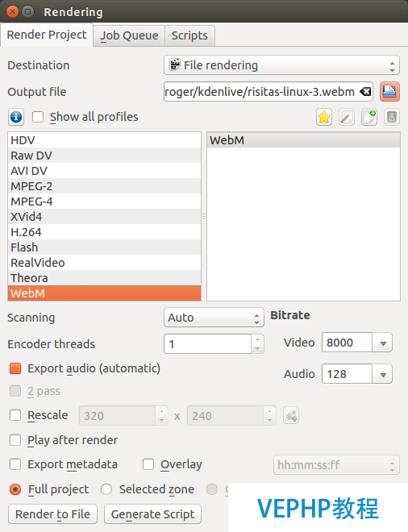408x532 pixels.
Task: Select H.264 in the format list
Action: pyautogui.click(x=104, y=232)
